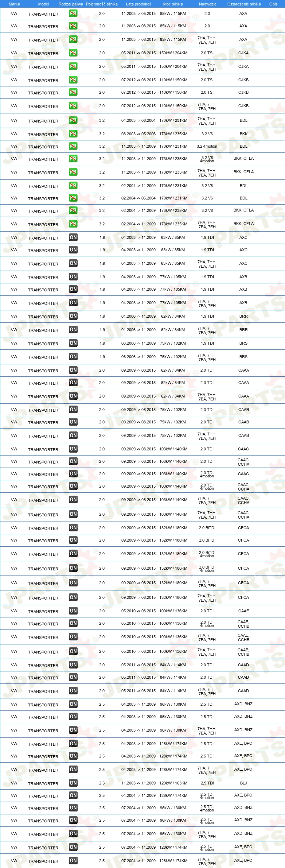The height and width of the screenshot is (868, 285).
Task: Click ON icon in CAAE-only 2.0 TDI row
Action: point(73,611)
